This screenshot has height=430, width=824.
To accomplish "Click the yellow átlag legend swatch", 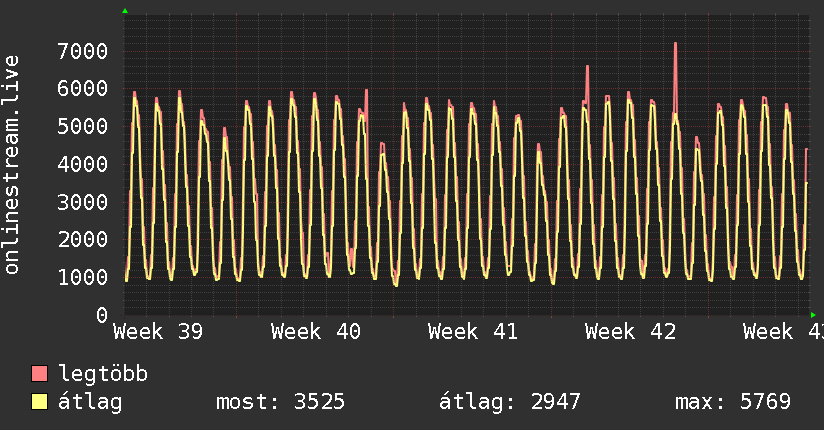I will (39, 402).
